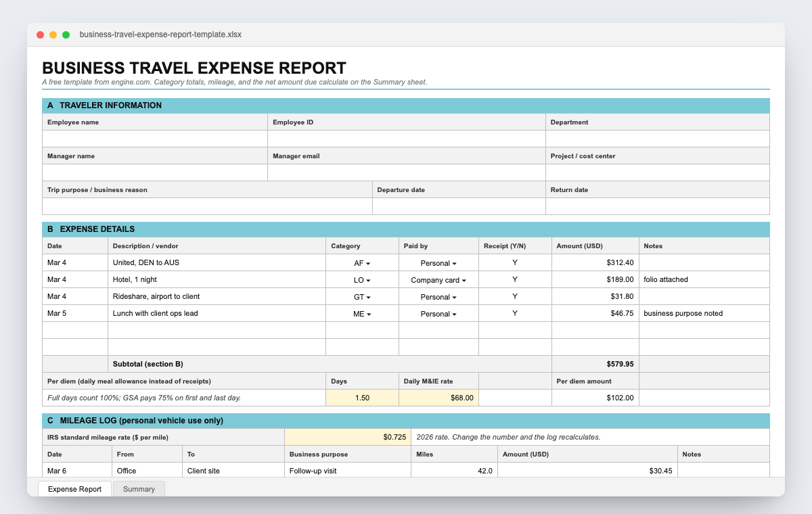Select the 'Follow-up visit' business purpose cell
Viewport: 812px width, 514px height.
[348, 470]
